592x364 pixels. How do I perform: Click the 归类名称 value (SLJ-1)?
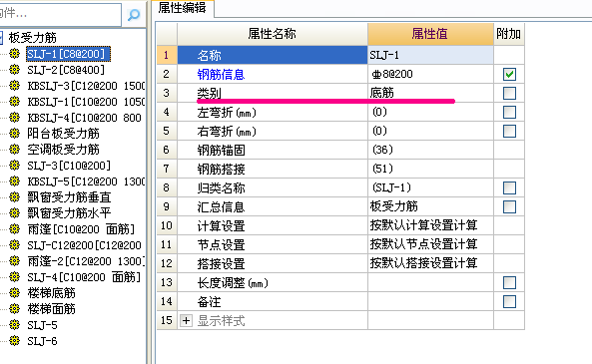[x=430, y=187]
